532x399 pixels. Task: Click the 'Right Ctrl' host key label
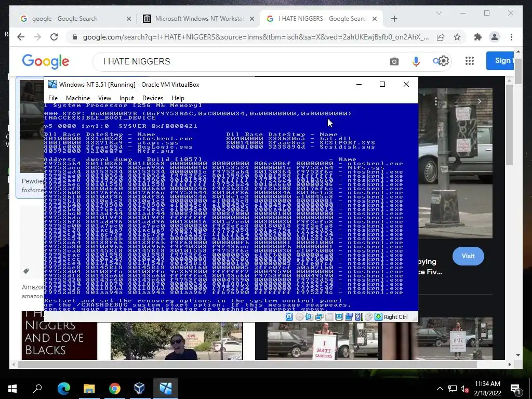pyautogui.click(x=395, y=317)
